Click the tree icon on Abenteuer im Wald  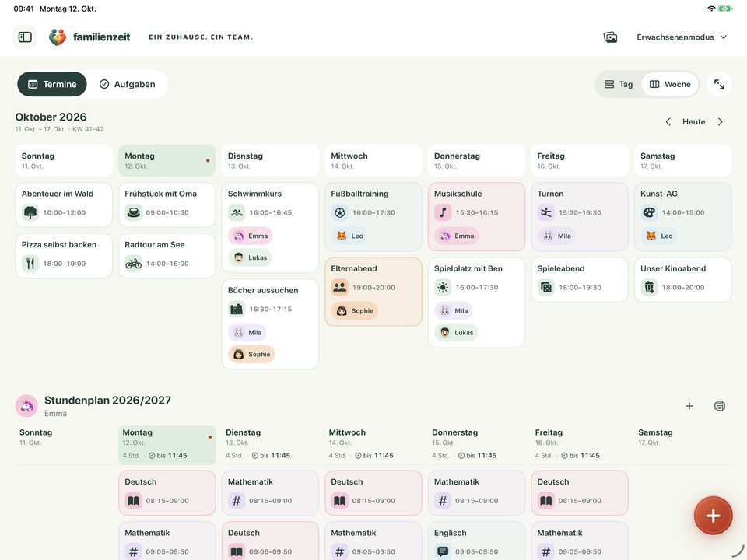tap(30, 212)
